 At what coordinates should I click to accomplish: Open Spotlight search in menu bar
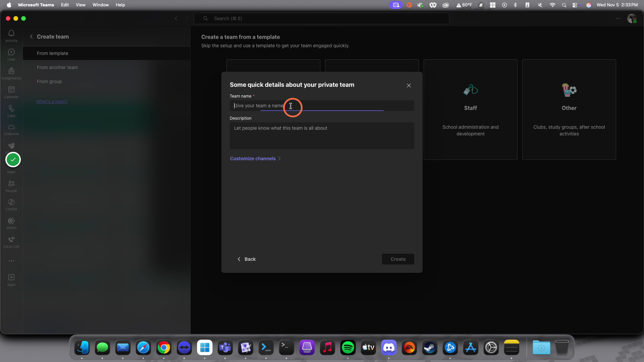pos(564,5)
